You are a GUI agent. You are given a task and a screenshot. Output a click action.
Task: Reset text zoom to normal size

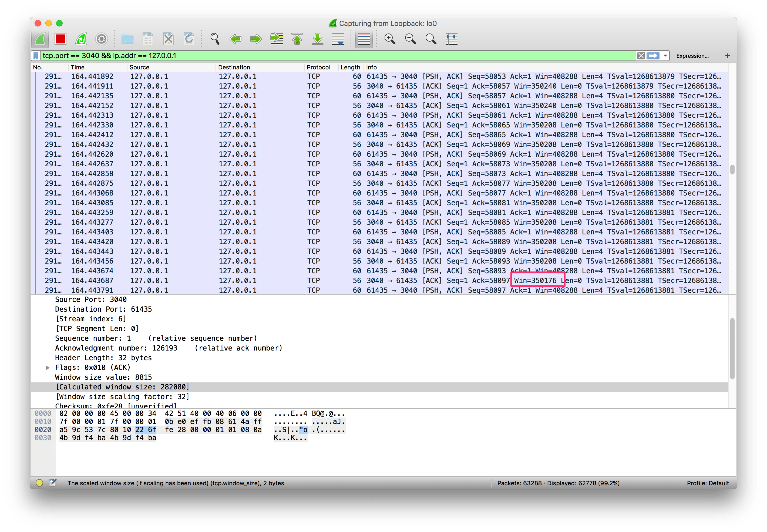[x=431, y=39]
